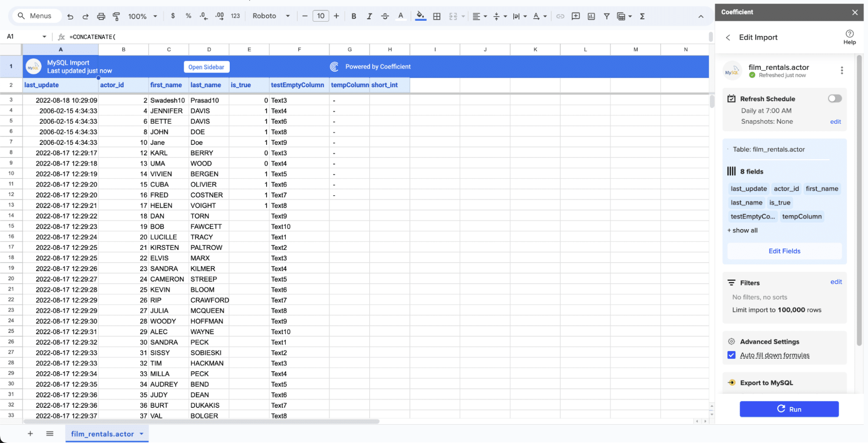Screen dimensions: 868x443
Task: Enable the Refresh Schedule toggle
Action: 834,98
